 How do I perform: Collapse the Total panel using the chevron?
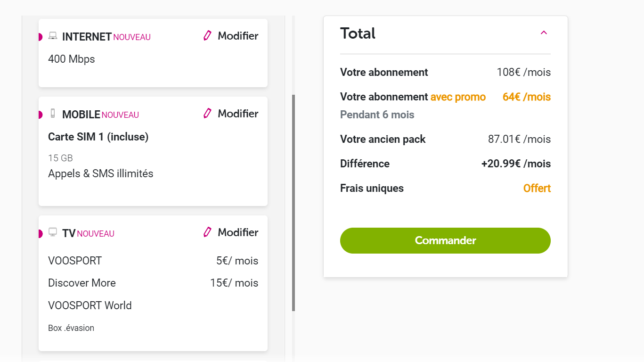point(544,33)
